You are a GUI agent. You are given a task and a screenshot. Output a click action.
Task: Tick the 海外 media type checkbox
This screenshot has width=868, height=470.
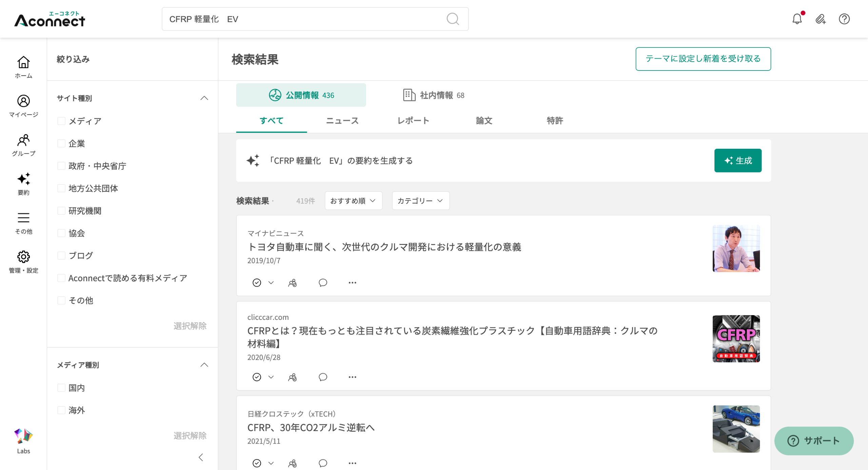[61, 410]
